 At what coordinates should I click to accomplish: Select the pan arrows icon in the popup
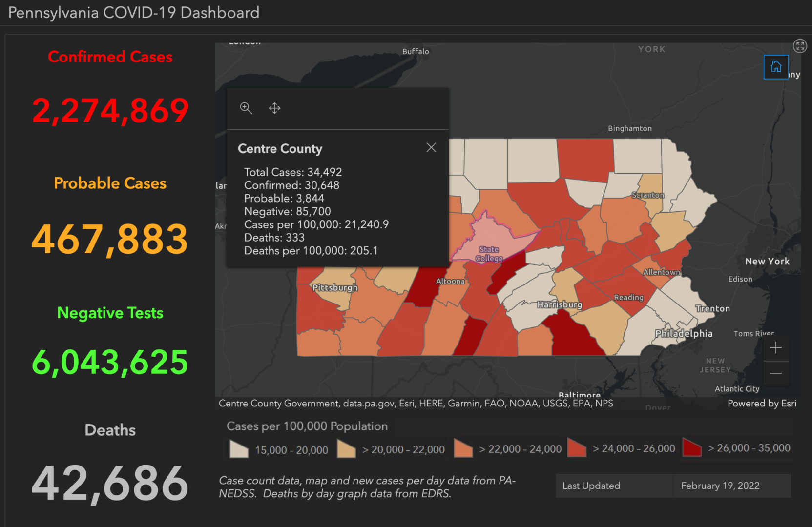tap(274, 108)
